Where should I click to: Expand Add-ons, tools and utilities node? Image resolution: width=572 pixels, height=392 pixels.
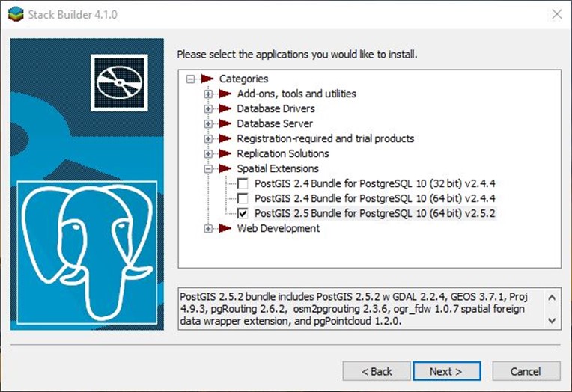(208, 94)
